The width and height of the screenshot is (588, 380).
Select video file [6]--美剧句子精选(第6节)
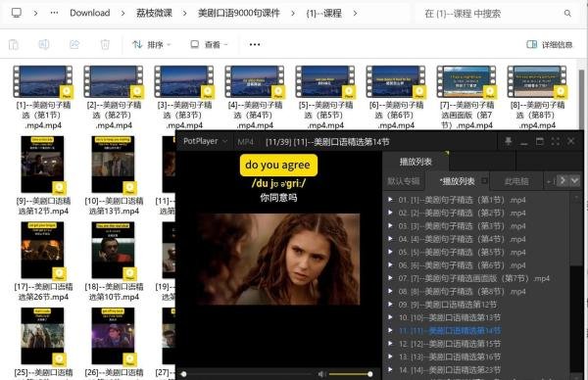tap(396, 97)
